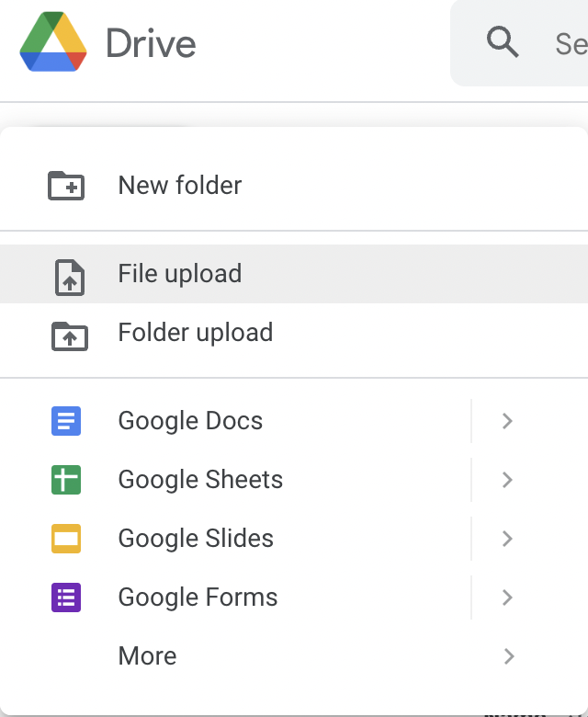Expand the Google Sheets submenu arrow
Image resolution: width=588 pixels, height=717 pixels.
point(507,480)
